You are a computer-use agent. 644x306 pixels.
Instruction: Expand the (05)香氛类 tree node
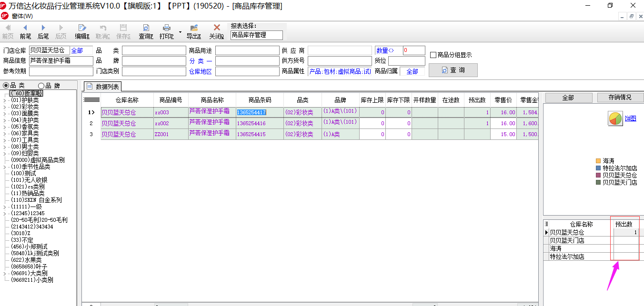pyautogui.click(x=5, y=127)
